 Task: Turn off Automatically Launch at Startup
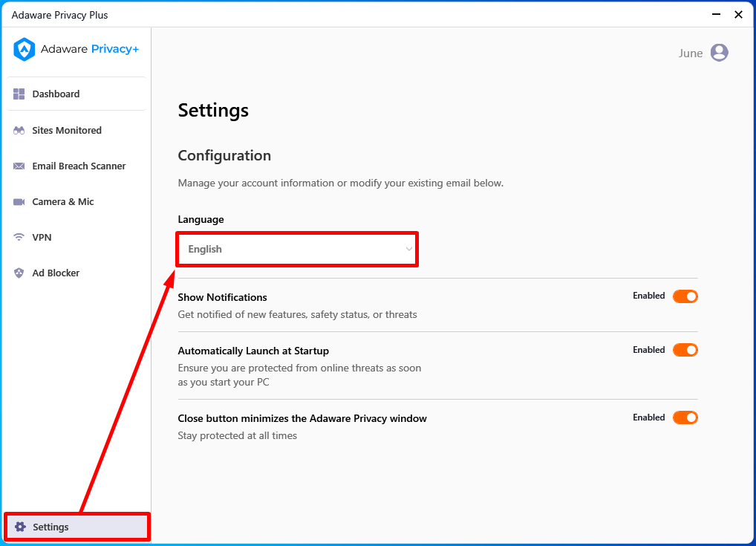pos(685,350)
